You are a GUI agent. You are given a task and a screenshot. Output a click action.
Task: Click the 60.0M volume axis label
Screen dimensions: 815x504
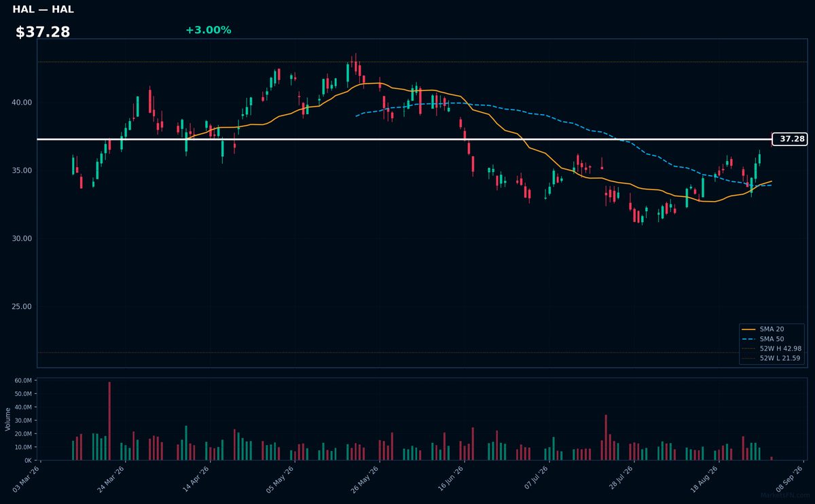(23, 381)
